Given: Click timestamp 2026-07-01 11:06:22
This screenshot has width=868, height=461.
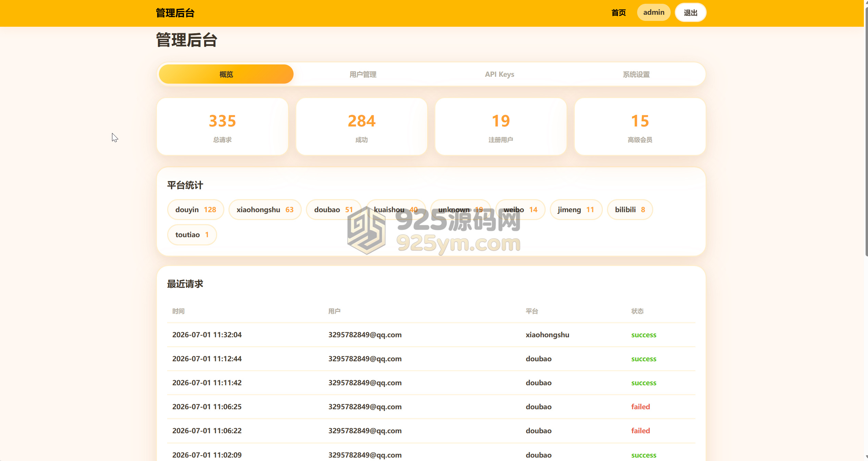Looking at the screenshot, I should (207, 431).
